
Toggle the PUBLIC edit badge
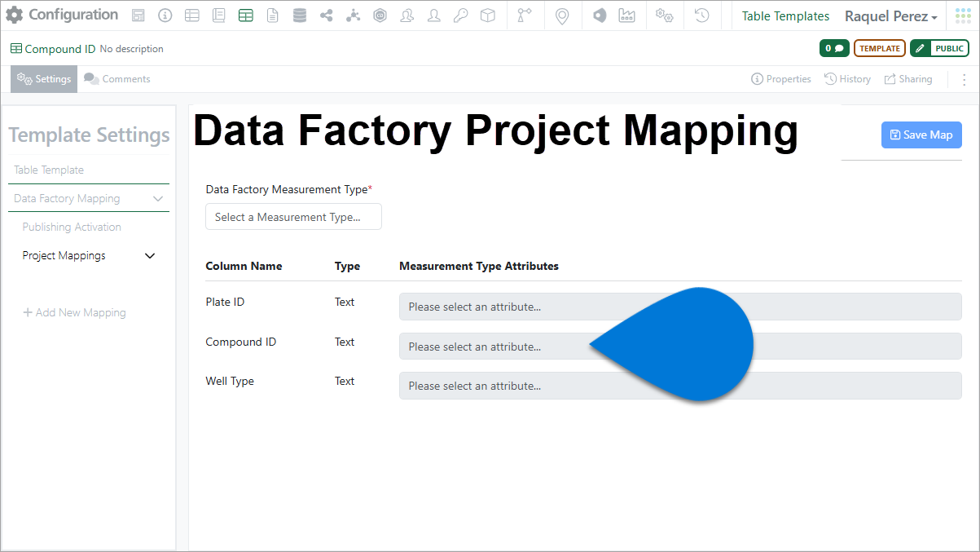[939, 49]
